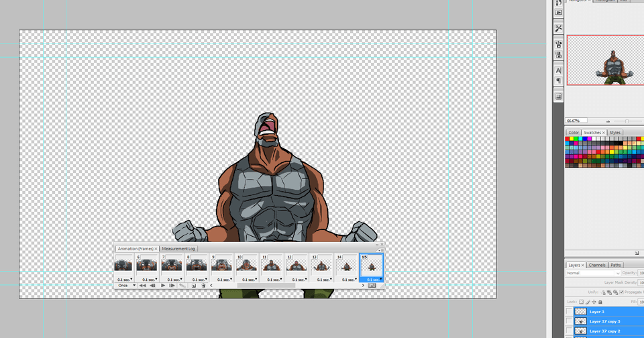Select animation frame 10 thumbnail

(248, 264)
